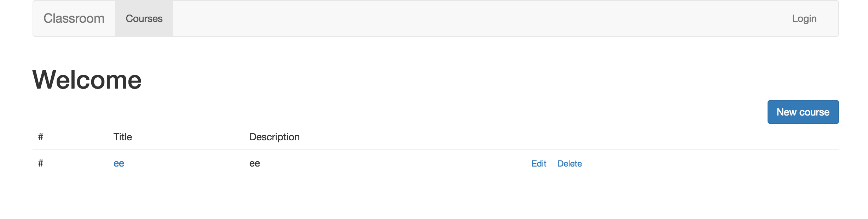Click the Welcome heading
868x219 pixels.
[87, 80]
